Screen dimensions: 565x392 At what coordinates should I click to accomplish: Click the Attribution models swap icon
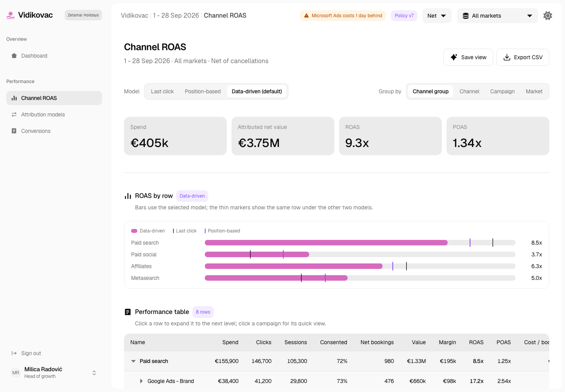(14, 114)
